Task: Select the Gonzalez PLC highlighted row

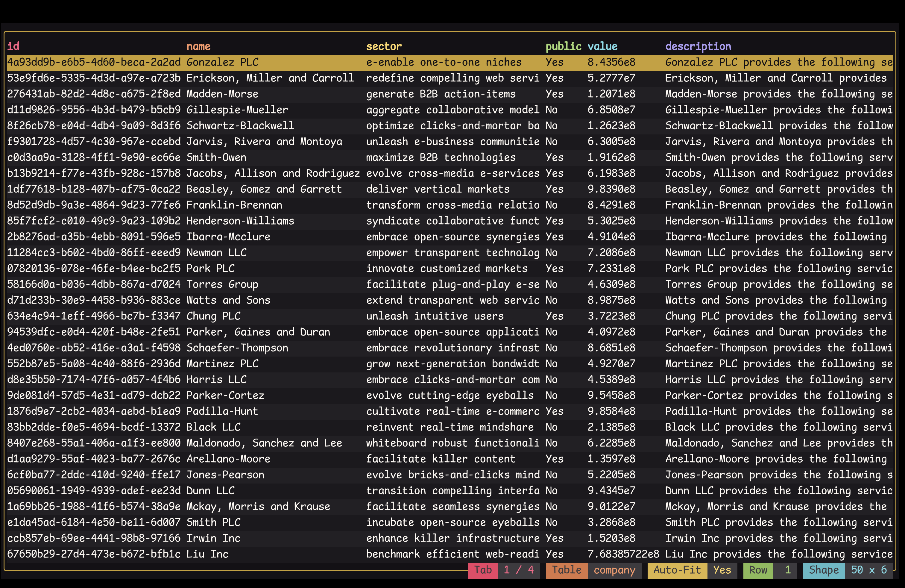Action: (450, 62)
